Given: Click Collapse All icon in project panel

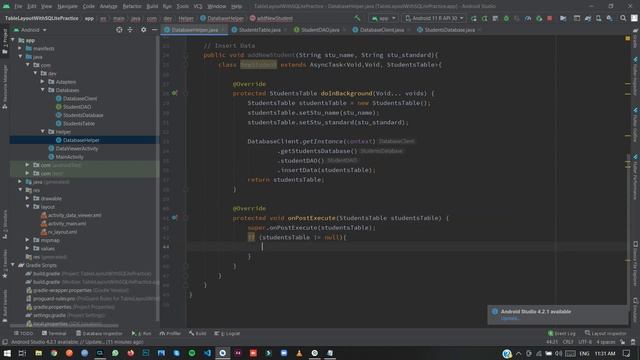Looking at the screenshot, I should pyautogui.click(x=130, y=30).
